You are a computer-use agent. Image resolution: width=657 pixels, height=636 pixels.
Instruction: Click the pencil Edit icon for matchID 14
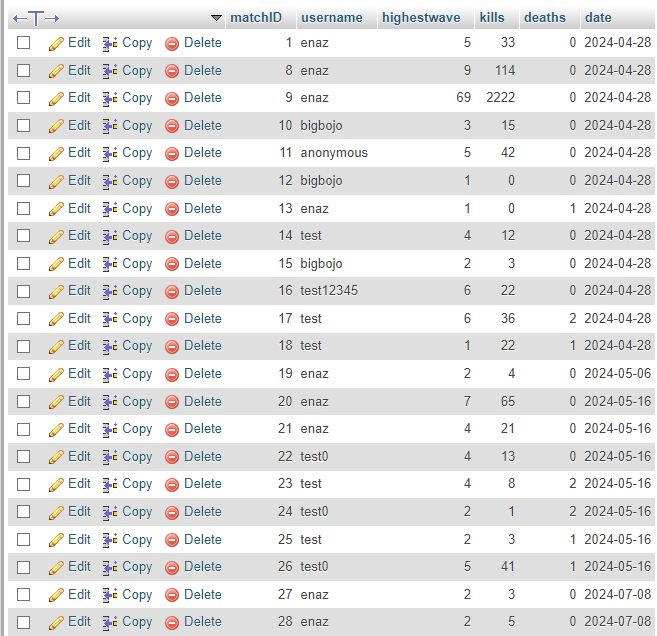pos(56,236)
